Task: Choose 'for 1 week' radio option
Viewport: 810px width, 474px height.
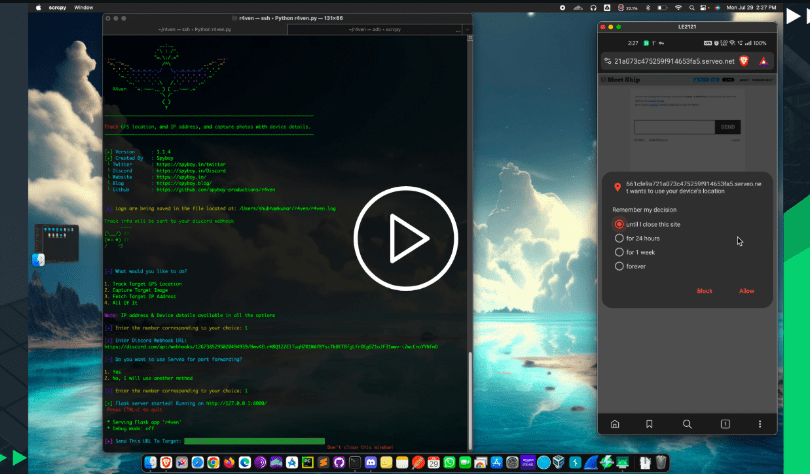Action: [620, 252]
